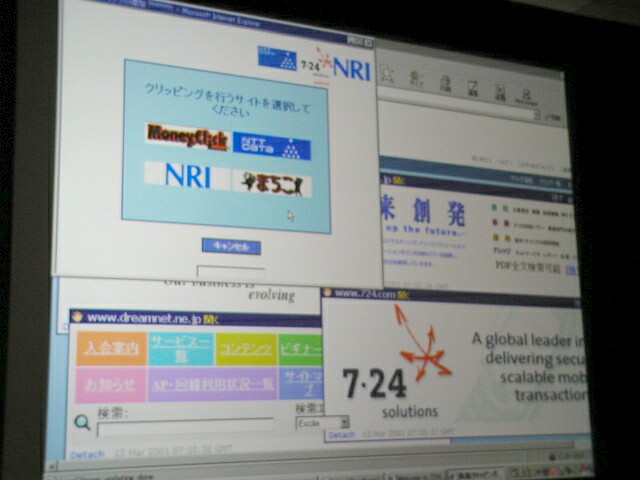640x480 pixels.
Task: Click the large NRI logo in header
Action: point(351,69)
